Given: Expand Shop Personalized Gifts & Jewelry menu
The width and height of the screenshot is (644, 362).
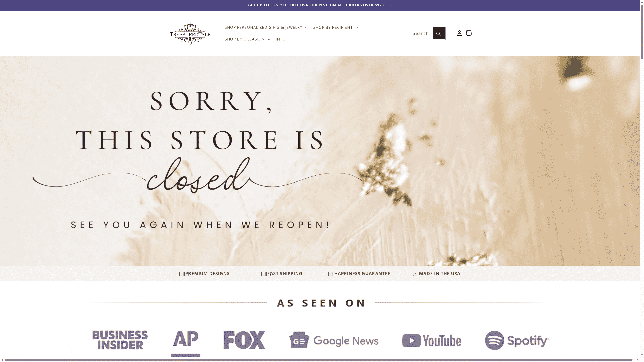Looking at the screenshot, I should 266,27.
